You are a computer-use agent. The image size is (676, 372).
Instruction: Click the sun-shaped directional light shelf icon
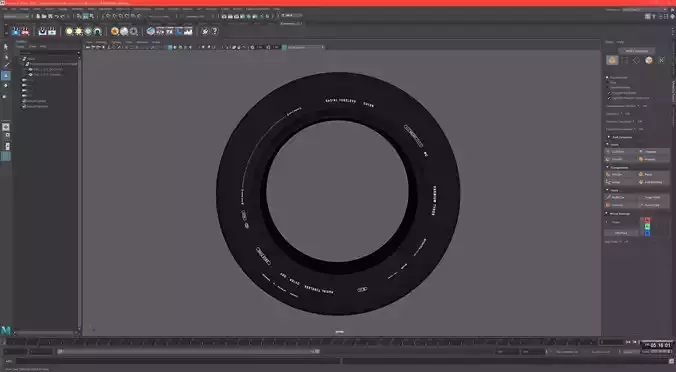(x=78, y=31)
